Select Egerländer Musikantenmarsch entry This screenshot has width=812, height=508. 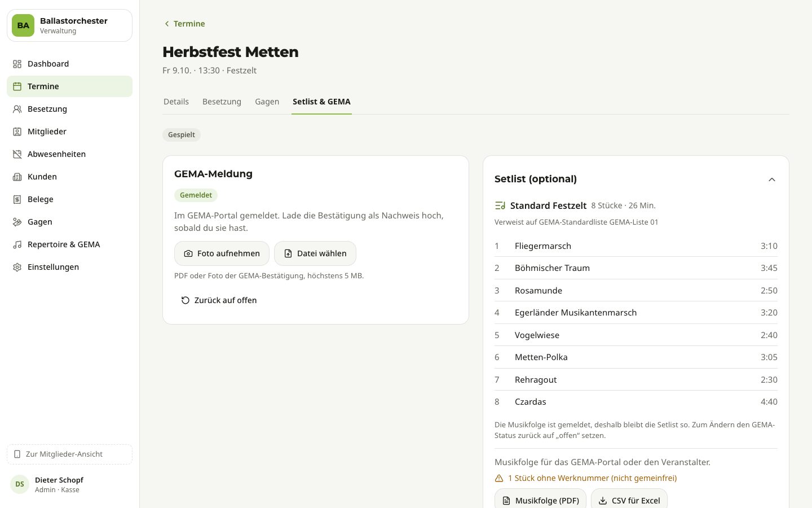[636, 313]
